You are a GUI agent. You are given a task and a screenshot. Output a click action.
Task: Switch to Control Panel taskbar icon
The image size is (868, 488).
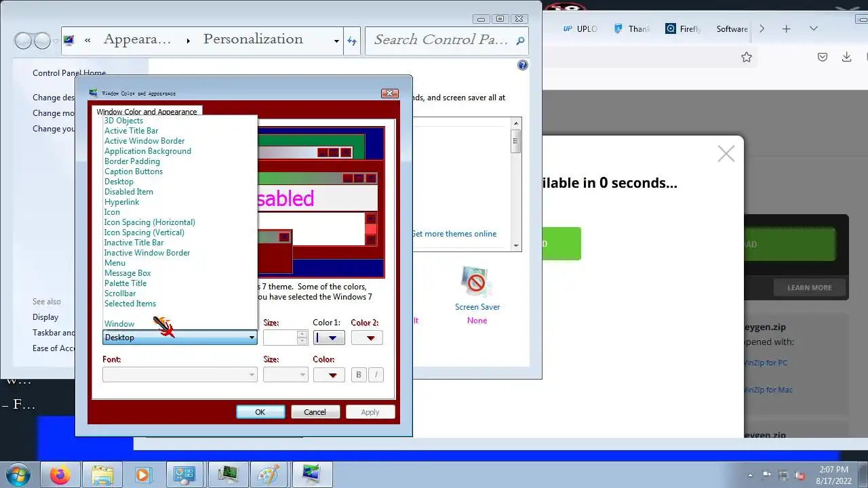point(184,474)
